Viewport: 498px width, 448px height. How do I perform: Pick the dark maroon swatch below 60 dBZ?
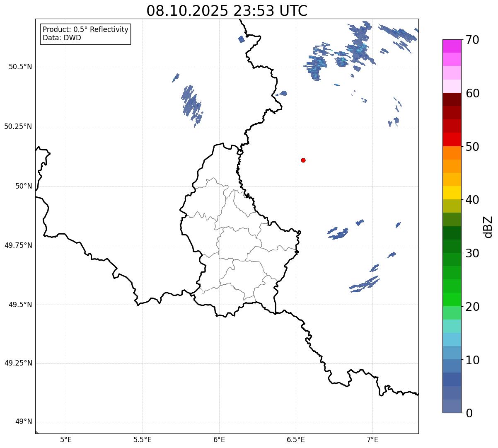click(x=452, y=100)
